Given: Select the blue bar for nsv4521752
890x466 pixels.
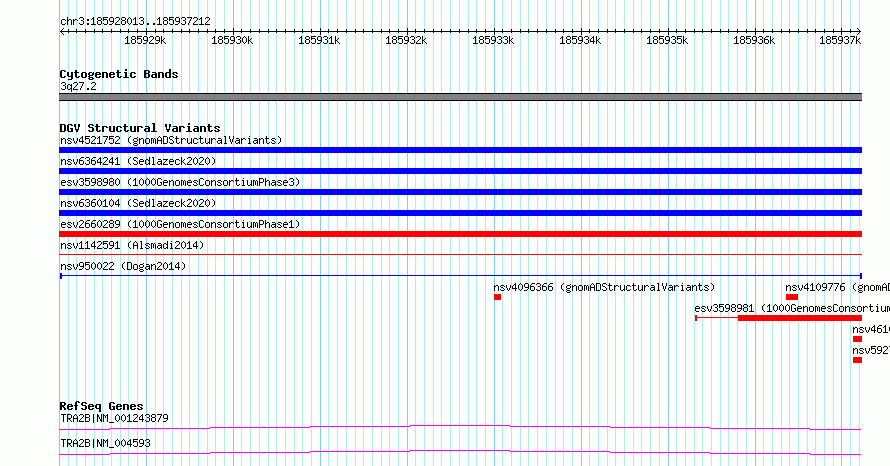Looking at the screenshot, I should (460, 150).
